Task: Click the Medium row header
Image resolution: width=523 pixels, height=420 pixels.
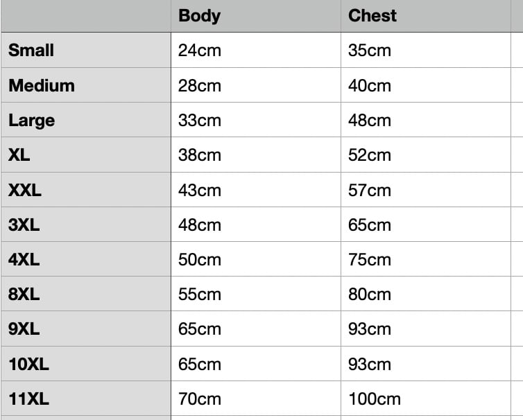Action: 86,86
